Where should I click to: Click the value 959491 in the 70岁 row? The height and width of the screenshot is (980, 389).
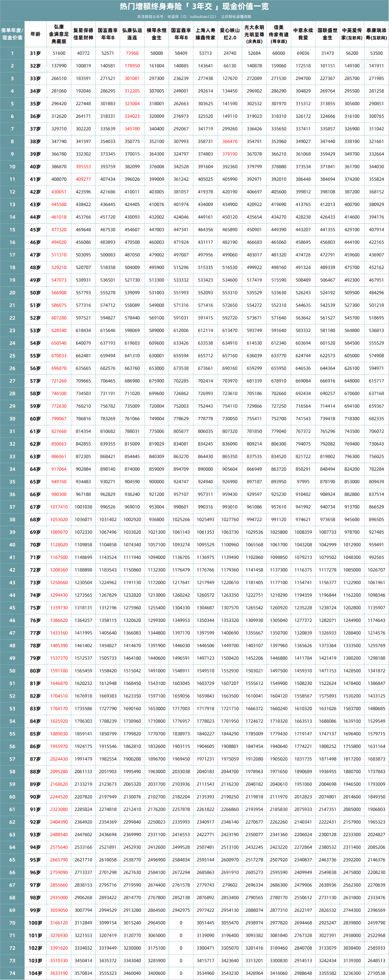[x=377, y=545]
